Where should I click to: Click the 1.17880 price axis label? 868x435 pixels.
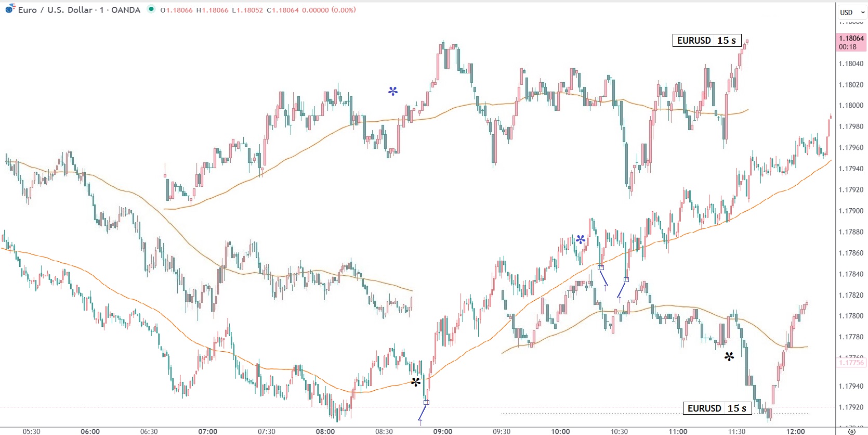pyautogui.click(x=851, y=232)
